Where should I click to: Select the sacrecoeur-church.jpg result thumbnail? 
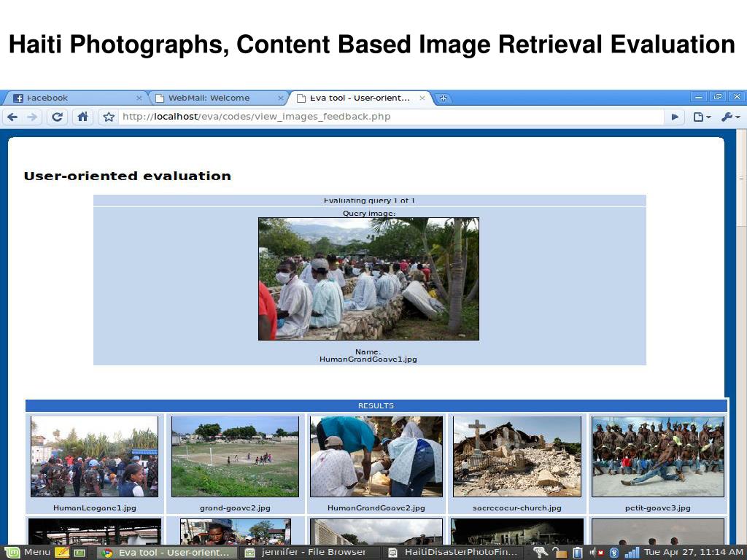(x=517, y=456)
